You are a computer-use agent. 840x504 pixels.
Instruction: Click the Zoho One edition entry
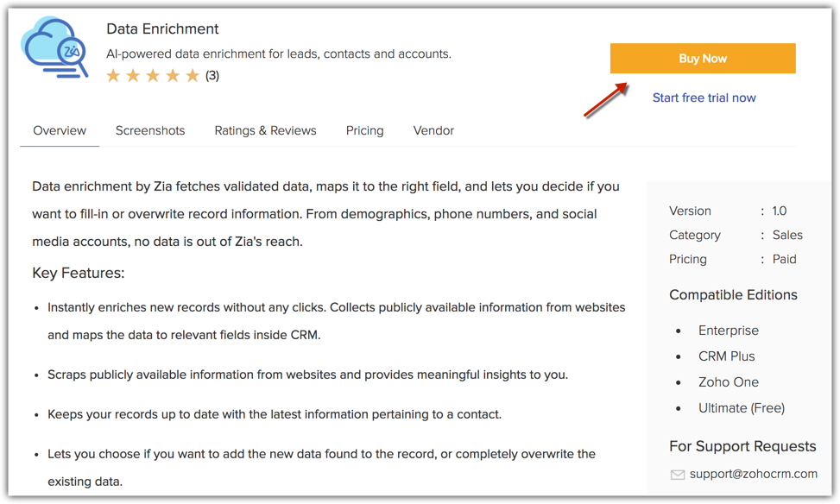point(729,382)
